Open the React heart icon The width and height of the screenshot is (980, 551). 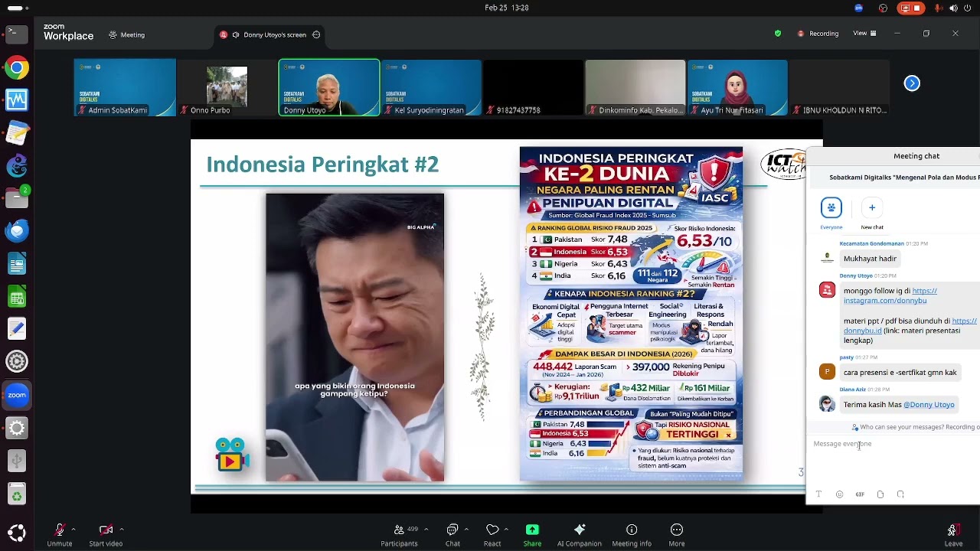(x=492, y=533)
